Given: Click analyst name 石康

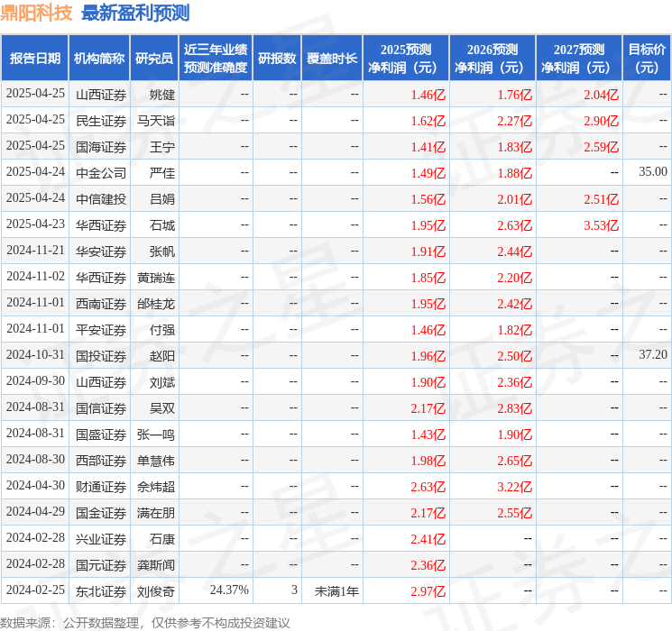Looking at the screenshot, I should coord(162,539).
